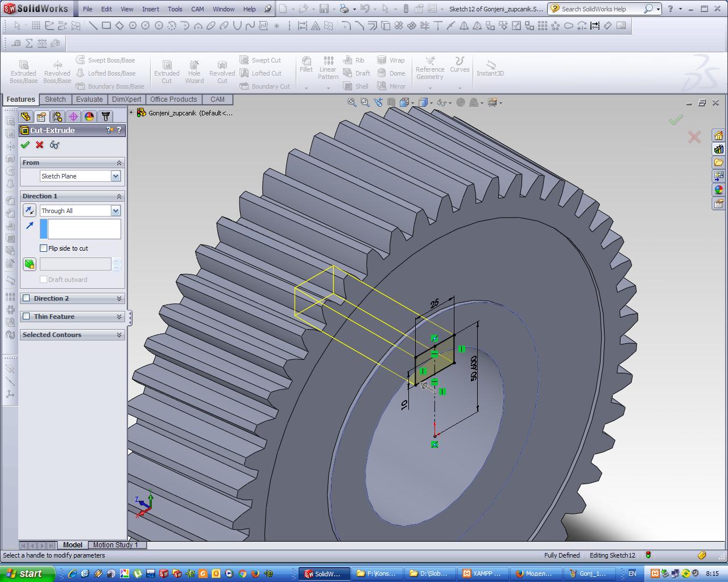
Task: Enable the Thin Feature checkbox
Action: tap(26, 317)
